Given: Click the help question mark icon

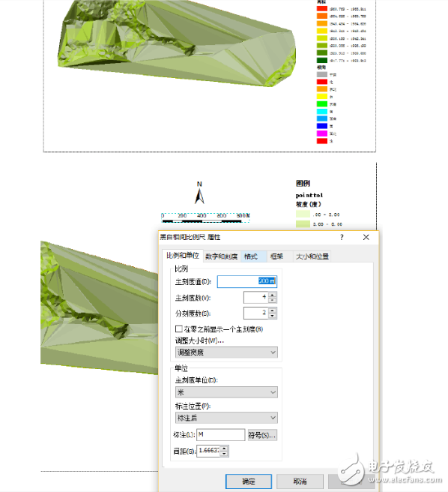Looking at the screenshot, I should (342, 237).
